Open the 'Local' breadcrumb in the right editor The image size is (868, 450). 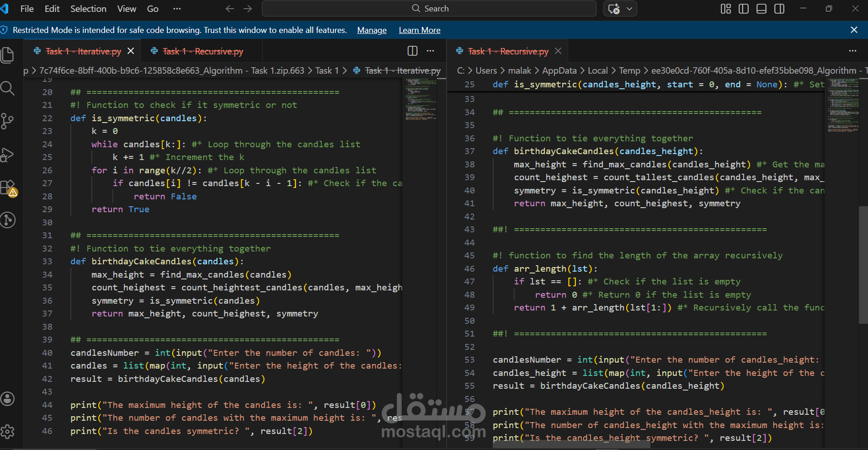[598, 70]
